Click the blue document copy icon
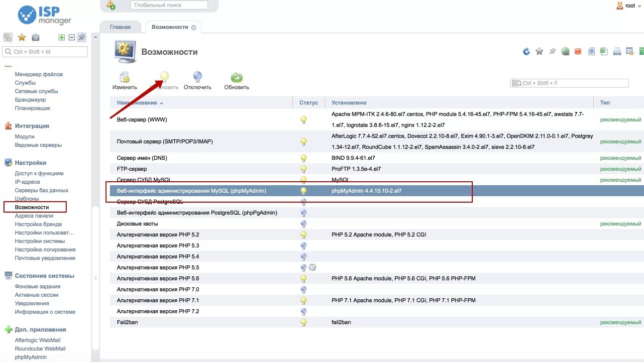The width and height of the screenshot is (644, 362). pyautogui.click(x=591, y=51)
